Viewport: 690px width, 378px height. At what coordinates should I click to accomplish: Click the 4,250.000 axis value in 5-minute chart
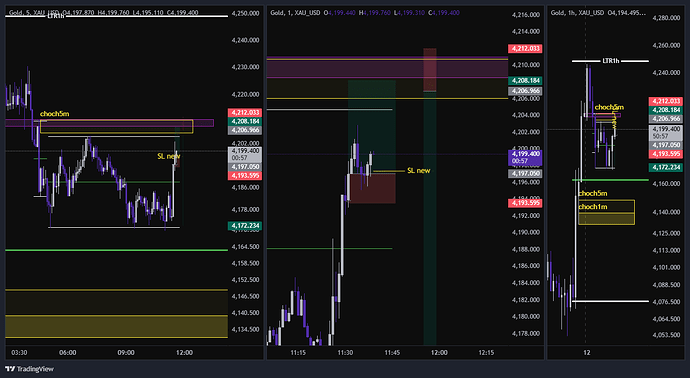click(x=245, y=14)
